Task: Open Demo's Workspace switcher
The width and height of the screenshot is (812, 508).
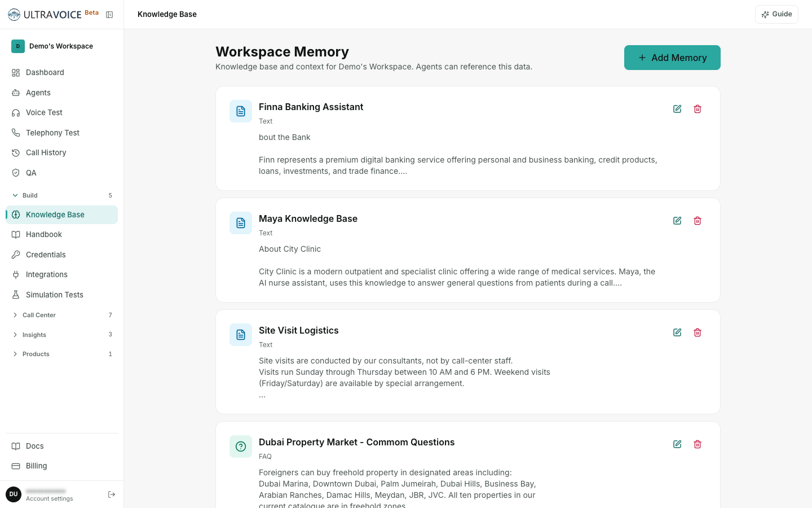Action: [61, 46]
